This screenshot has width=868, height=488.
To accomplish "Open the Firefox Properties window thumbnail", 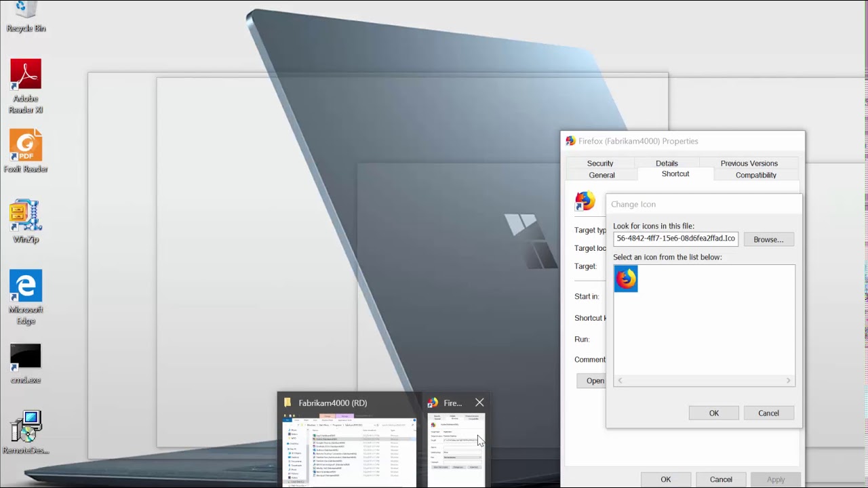I will tap(456, 450).
